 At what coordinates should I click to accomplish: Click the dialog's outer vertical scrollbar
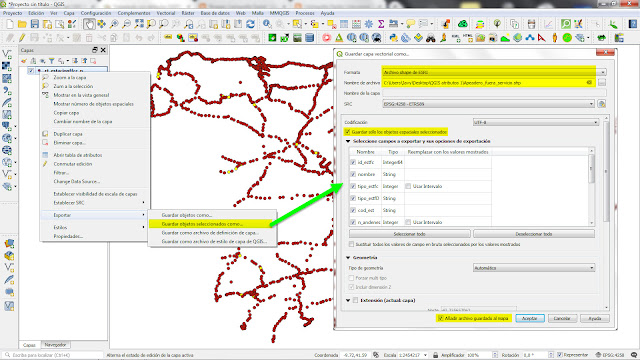(606, 212)
